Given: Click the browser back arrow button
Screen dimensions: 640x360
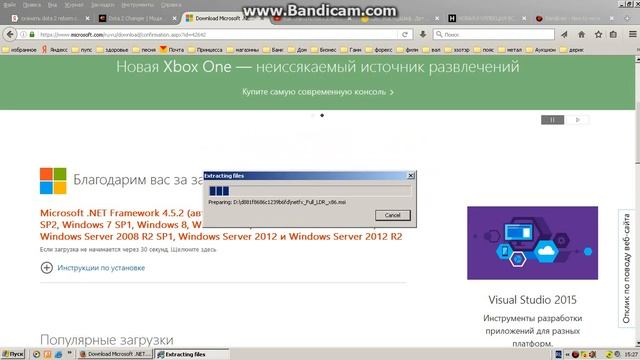Looking at the screenshot, I should tap(10, 35).
